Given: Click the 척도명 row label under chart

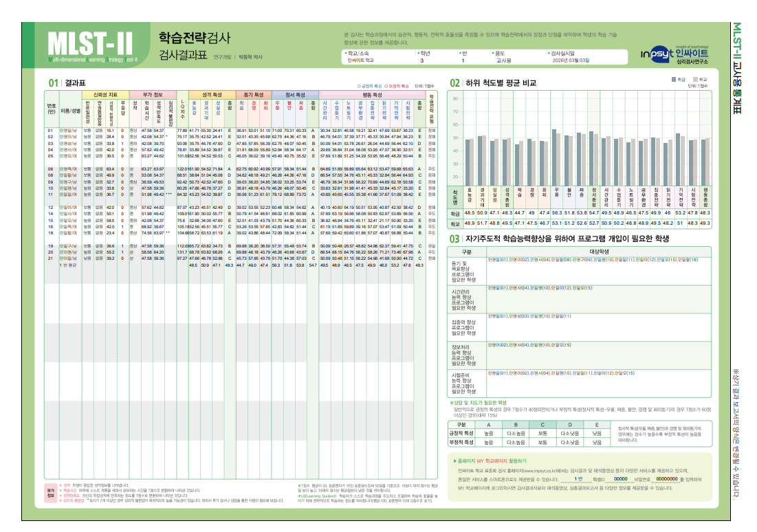Looking at the screenshot, I should point(455,197).
